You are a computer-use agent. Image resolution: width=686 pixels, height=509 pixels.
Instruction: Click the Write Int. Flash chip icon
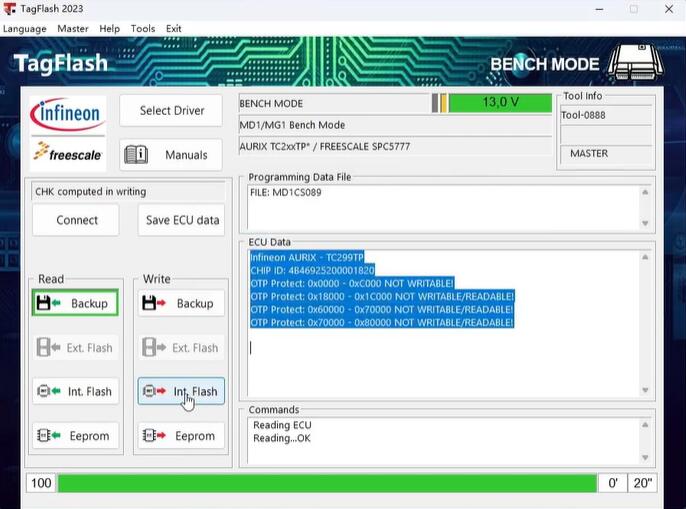coord(154,391)
